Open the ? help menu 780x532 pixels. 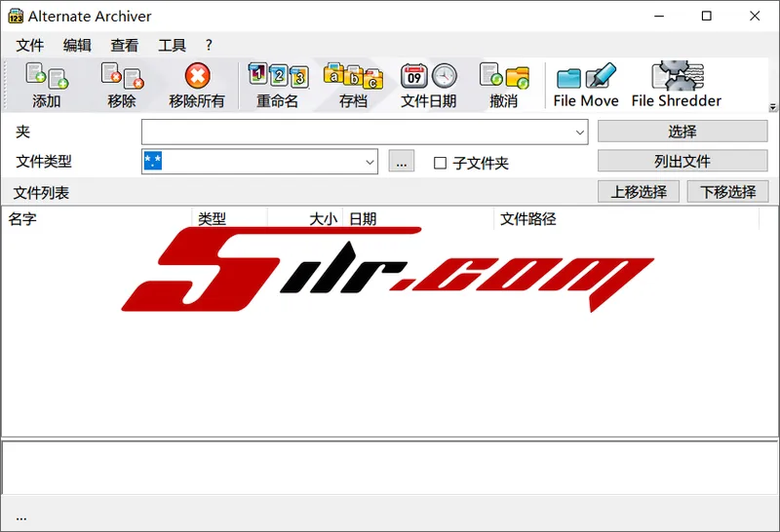pos(209,45)
